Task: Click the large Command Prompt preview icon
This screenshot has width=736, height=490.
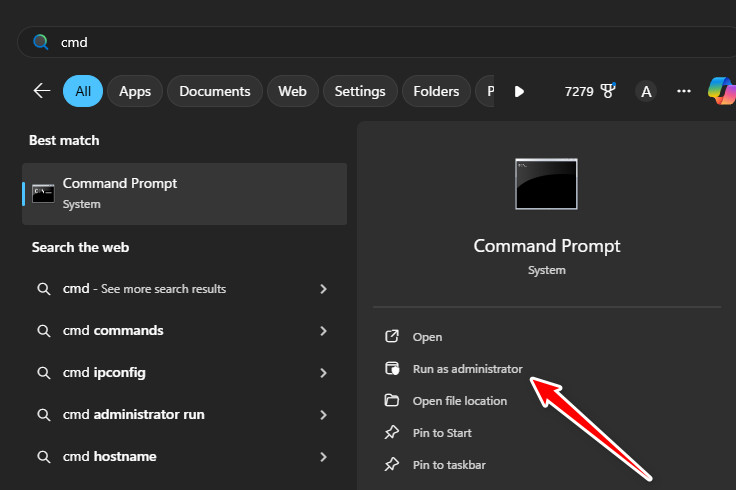Action: point(546,184)
